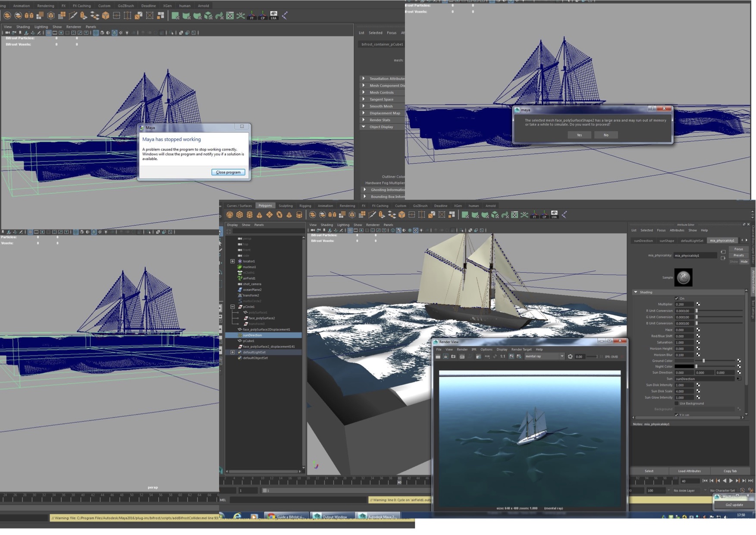Enable the Use Background checkbox
756x535 pixels.
click(676, 404)
